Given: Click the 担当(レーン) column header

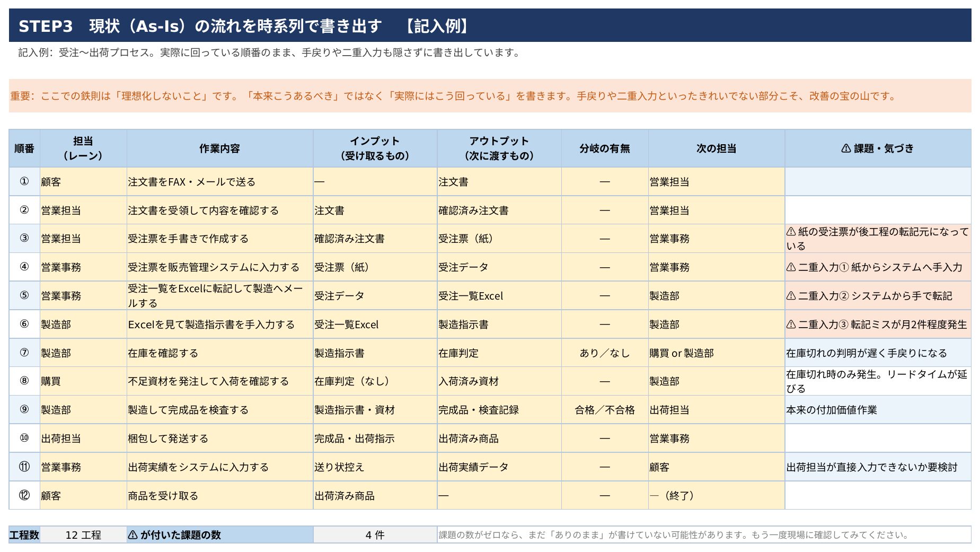Looking at the screenshot, I should tap(83, 148).
